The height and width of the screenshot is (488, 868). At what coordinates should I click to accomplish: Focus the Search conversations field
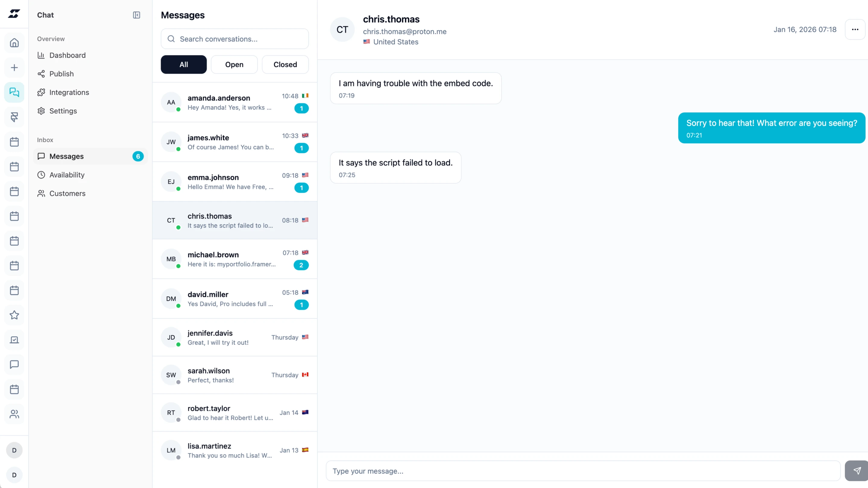click(240, 39)
